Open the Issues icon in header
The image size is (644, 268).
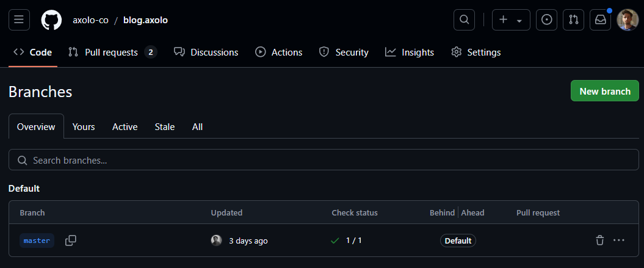click(x=546, y=20)
